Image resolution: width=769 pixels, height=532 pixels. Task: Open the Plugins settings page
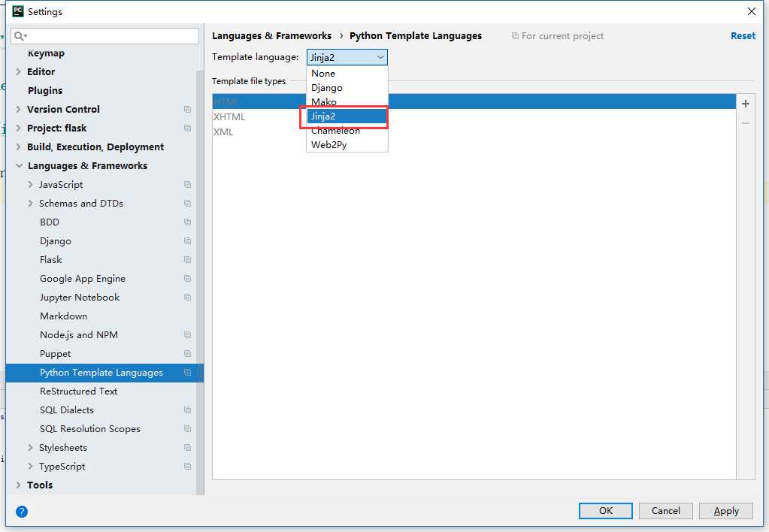(x=45, y=91)
